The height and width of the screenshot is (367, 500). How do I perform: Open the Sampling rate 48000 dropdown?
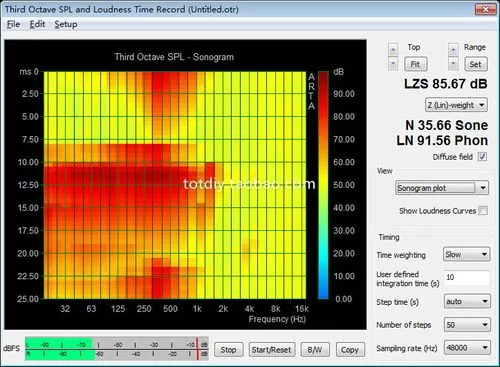[467, 348]
